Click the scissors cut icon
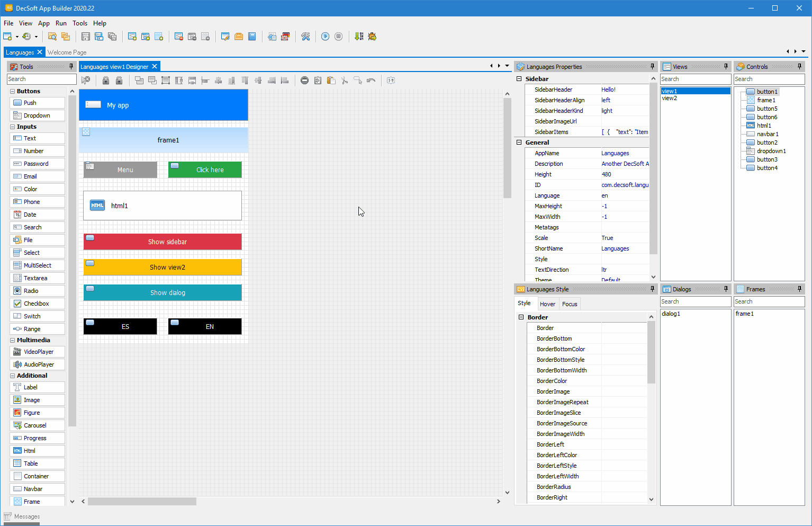 tap(345, 81)
